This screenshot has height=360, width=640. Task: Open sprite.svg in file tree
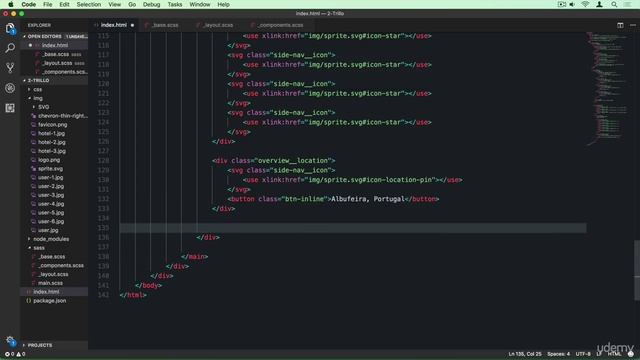coord(51,169)
